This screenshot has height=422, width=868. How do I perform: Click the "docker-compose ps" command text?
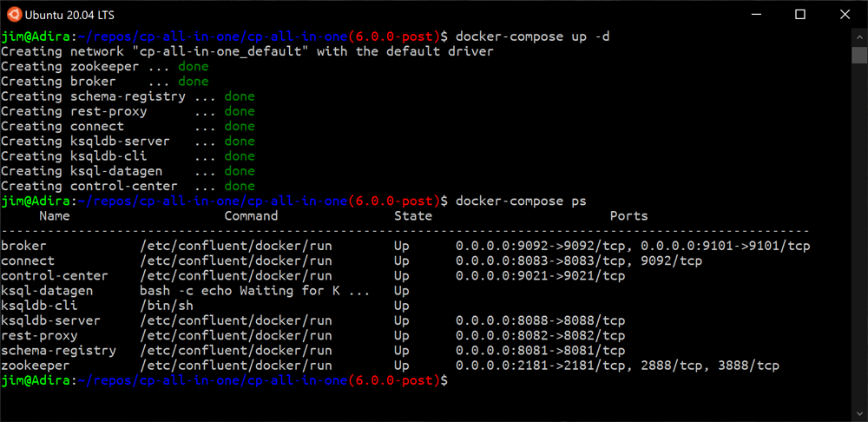(521, 201)
